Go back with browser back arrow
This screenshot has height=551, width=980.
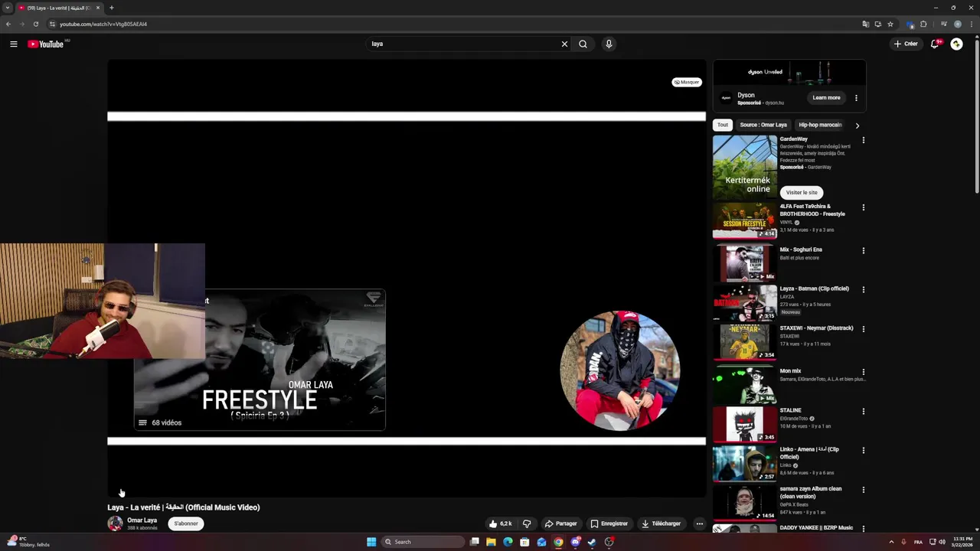point(8,24)
